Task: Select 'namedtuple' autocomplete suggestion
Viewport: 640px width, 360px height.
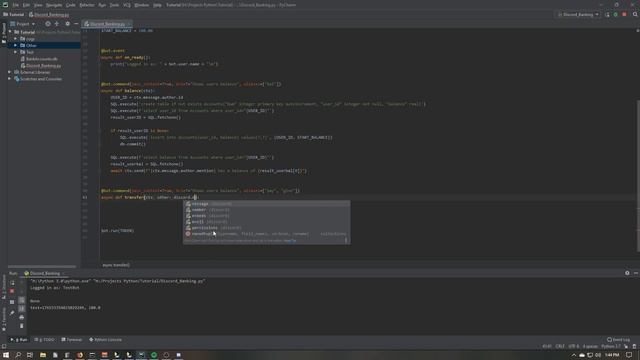Action: pos(266,233)
